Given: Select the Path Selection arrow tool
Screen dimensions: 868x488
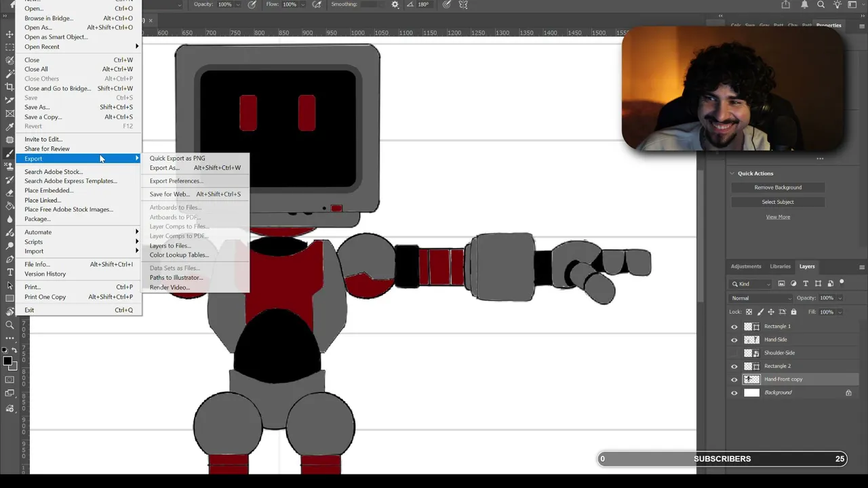Looking at the screenshot, I should (9, 285).
